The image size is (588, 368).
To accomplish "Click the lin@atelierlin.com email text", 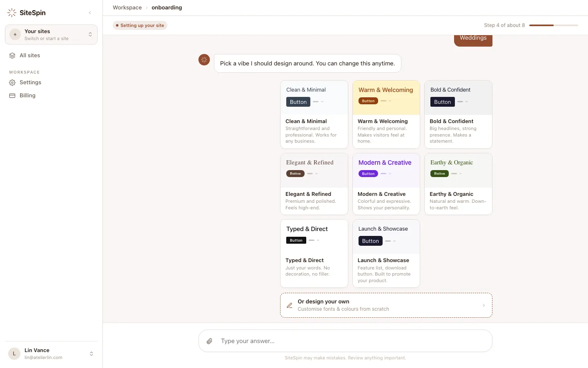I will [x=43, y=357].
